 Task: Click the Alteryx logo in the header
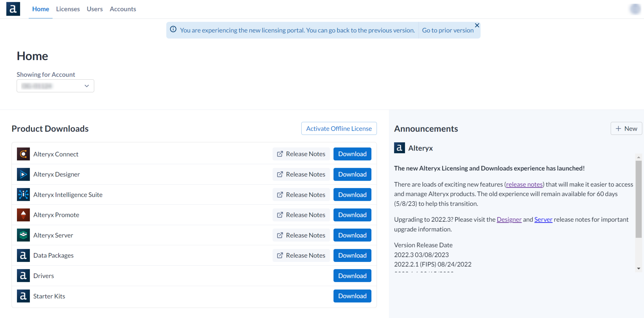coord(13,9)
